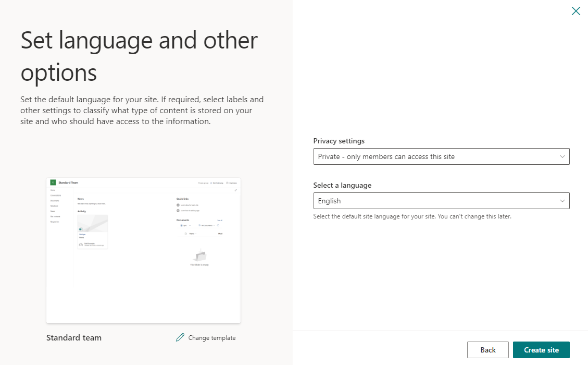Click the info icon beside All Documents
The height and width of the screenshot is (365, 588).
click(x=217, y=225)
